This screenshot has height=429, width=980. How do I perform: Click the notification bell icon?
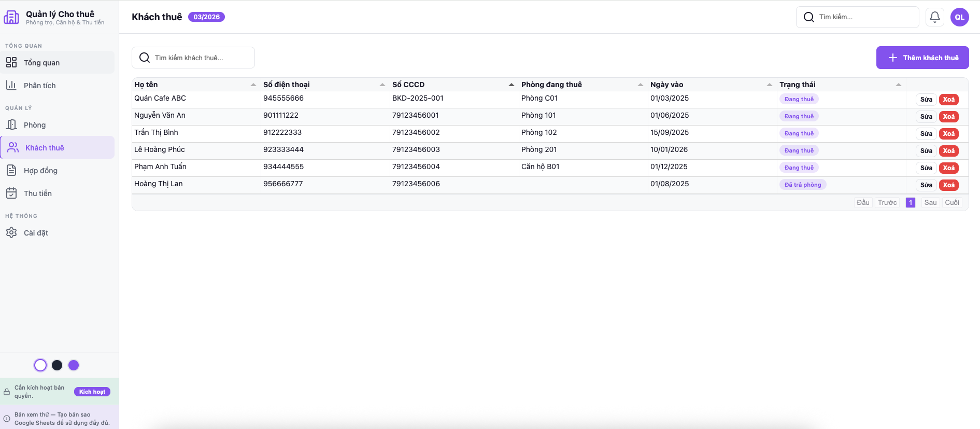(934, 17)
